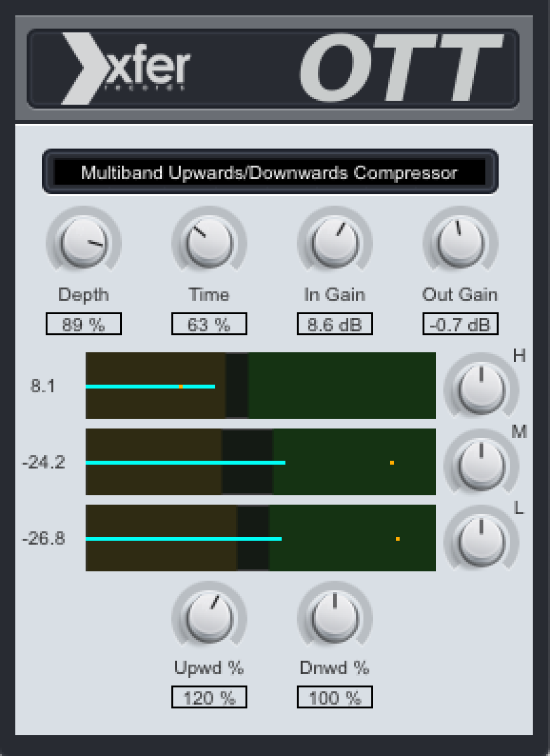Image resolution: width=550 pixels, height=756 pixels.
Task: Select the Depth value field showing 89 %
Action: (x=84, y=324)
